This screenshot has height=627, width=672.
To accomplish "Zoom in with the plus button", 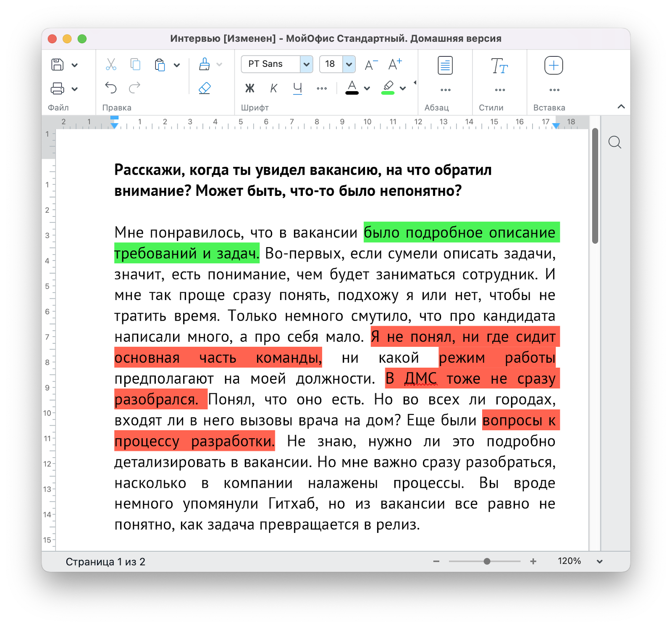I will pos(533,561).
